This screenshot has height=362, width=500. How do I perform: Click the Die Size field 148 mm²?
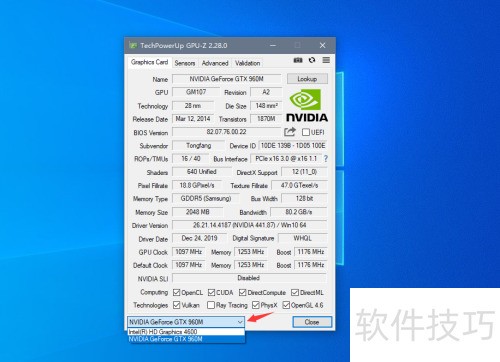(266, 106)
